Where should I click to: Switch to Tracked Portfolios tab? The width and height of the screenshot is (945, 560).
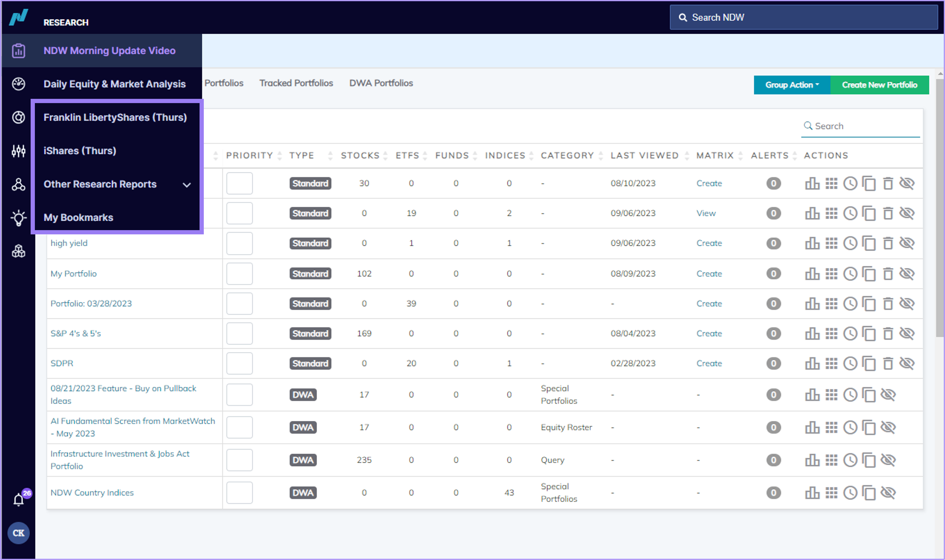(x=296, y=83)
